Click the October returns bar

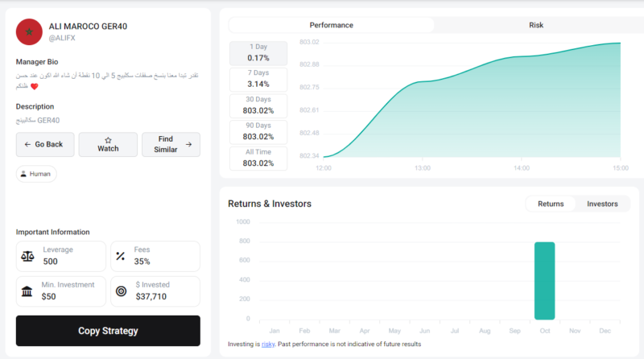(544, 280)
